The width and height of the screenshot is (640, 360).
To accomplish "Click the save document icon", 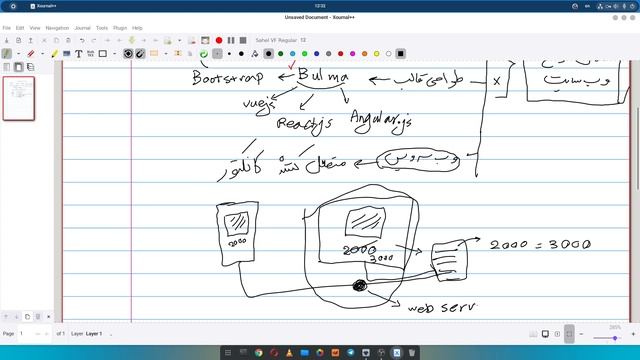I will coord(7,40).
